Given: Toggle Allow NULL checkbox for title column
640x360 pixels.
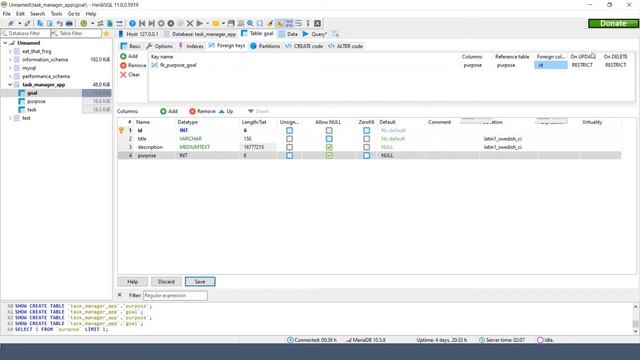Looking at the screenshot, I should pyautogui.click(x=329, y=139).
